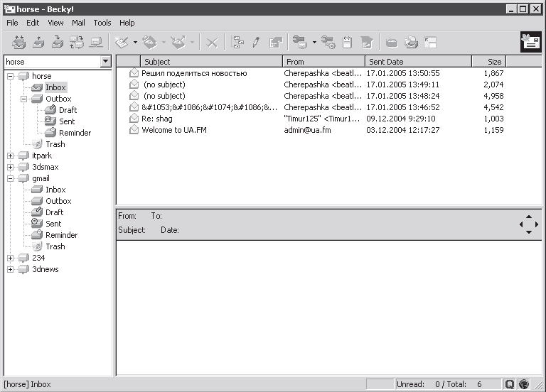
Task: Collapse the Outbox folder under horse
Action: pos(23,99)
